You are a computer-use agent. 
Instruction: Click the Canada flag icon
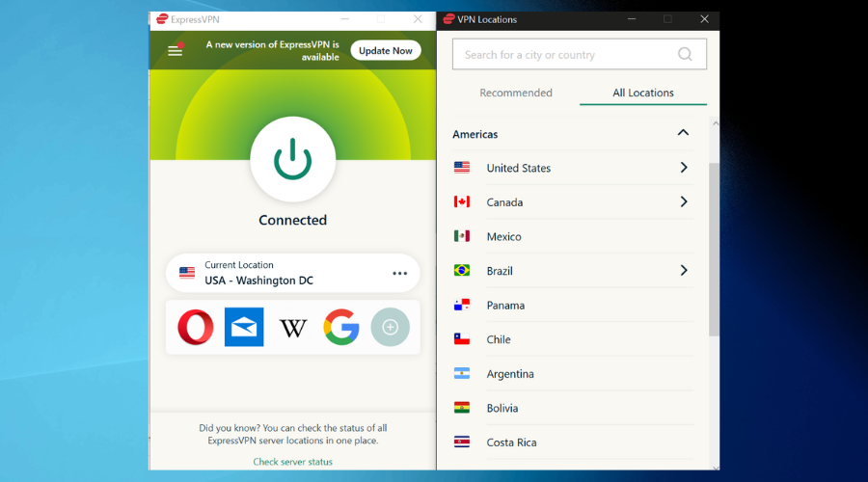[x=462, y=201]
